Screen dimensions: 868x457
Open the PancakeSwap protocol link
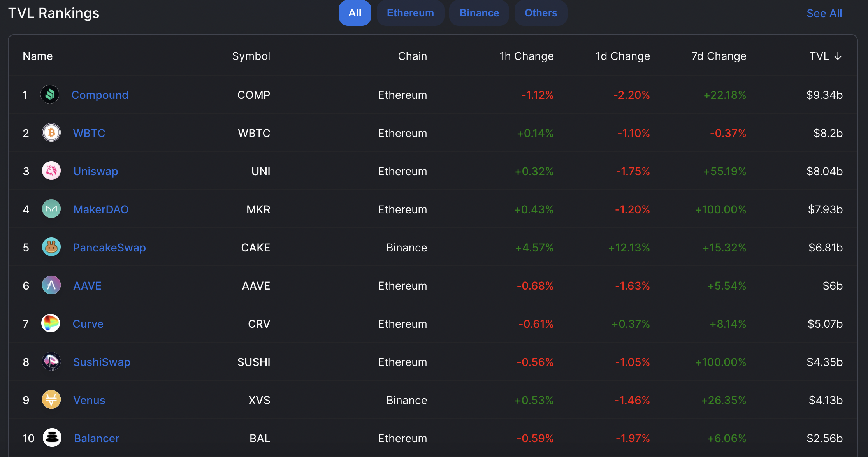tap(109, 248)
